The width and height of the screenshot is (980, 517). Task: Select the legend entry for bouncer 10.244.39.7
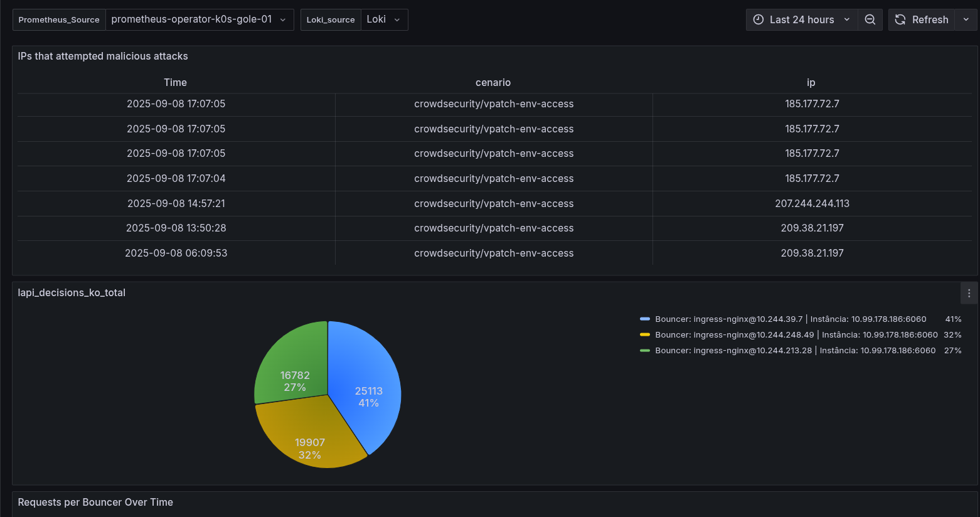791,319
